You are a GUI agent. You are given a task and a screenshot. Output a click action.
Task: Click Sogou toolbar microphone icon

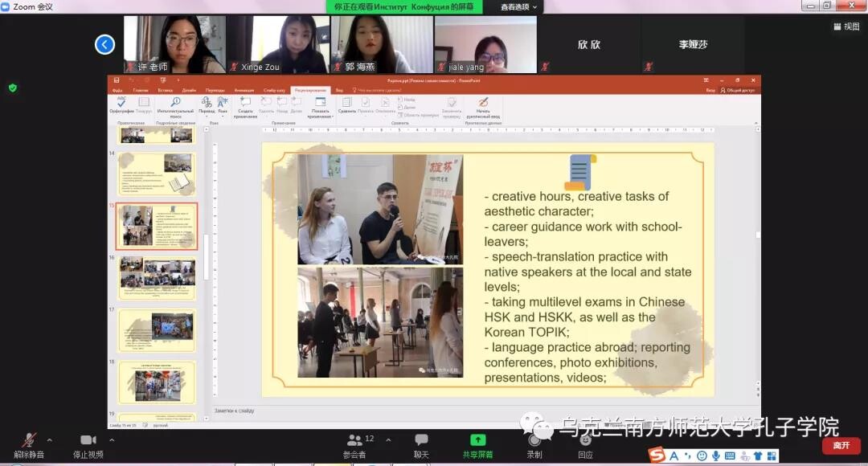click(716, 456)
